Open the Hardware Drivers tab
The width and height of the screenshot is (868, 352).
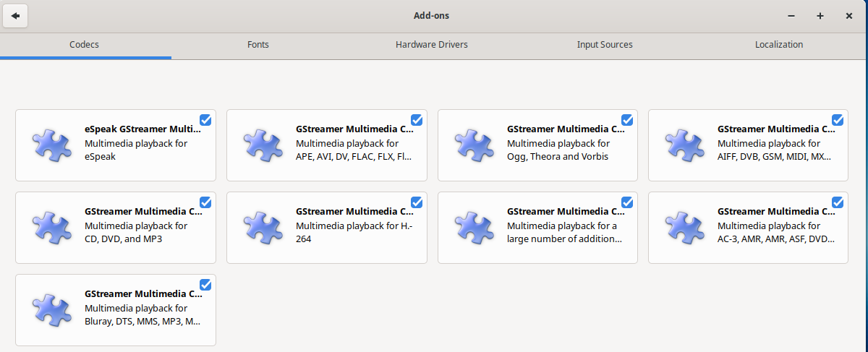point(432,45)
